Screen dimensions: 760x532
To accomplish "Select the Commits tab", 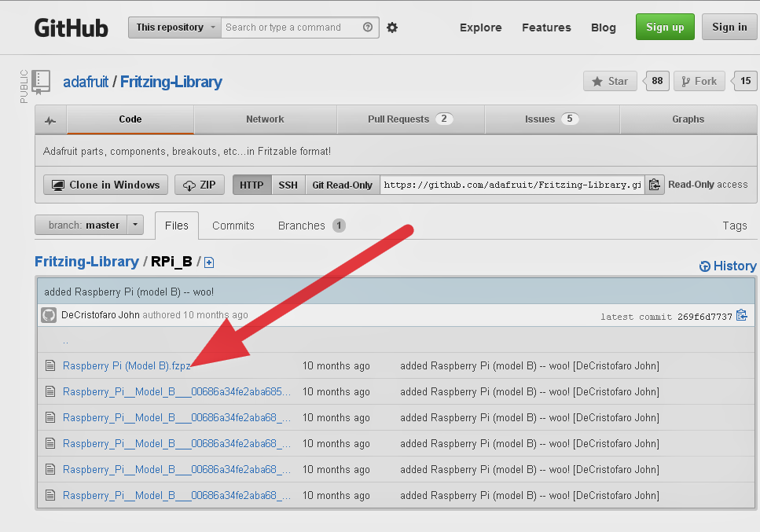I will 233,226.
